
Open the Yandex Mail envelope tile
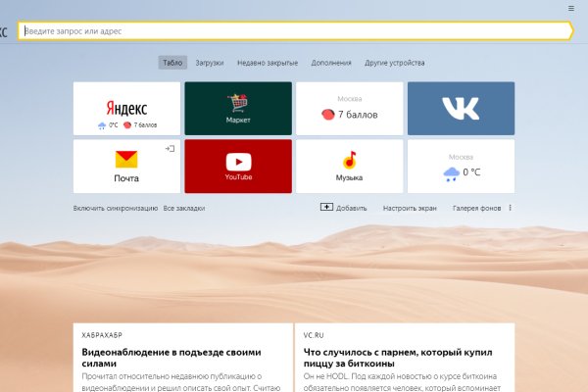(125, 167)
